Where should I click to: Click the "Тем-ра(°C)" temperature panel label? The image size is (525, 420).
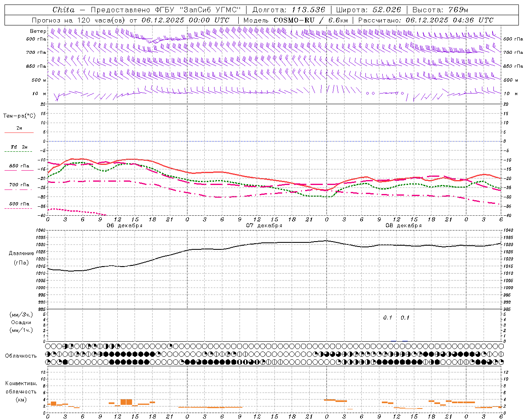point(19,116)
